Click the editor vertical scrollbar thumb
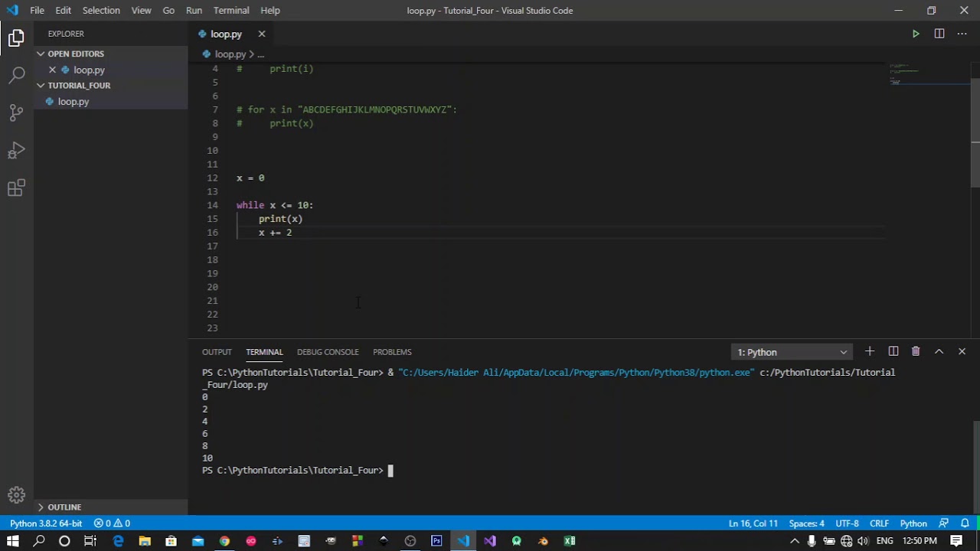 pyautogui.click(x=975, y=132)
